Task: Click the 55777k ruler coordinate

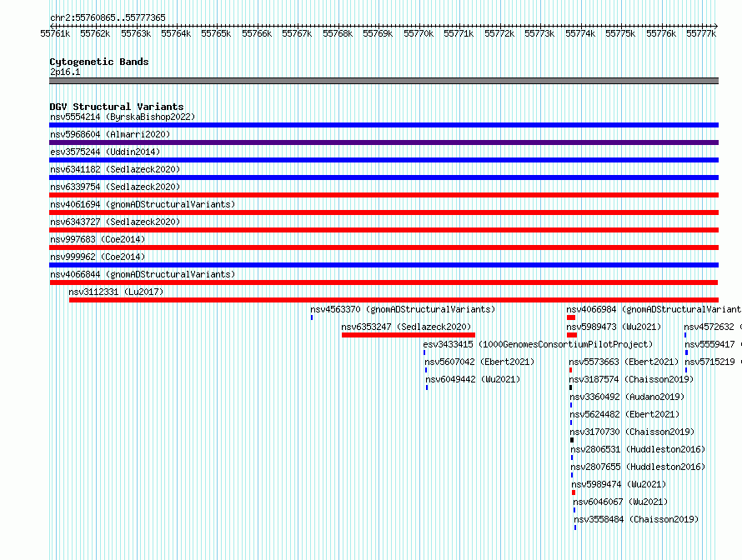Action: [x=701, y=33]
